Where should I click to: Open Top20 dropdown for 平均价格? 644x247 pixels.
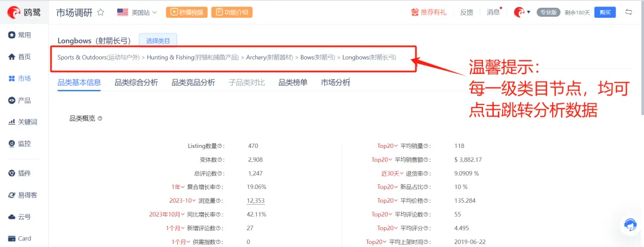[x=388, y=200]
